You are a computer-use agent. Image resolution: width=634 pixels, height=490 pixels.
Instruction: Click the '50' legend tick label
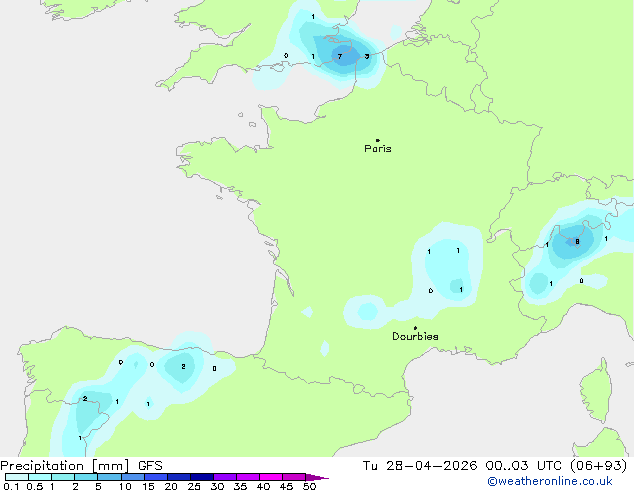point(309,486)
